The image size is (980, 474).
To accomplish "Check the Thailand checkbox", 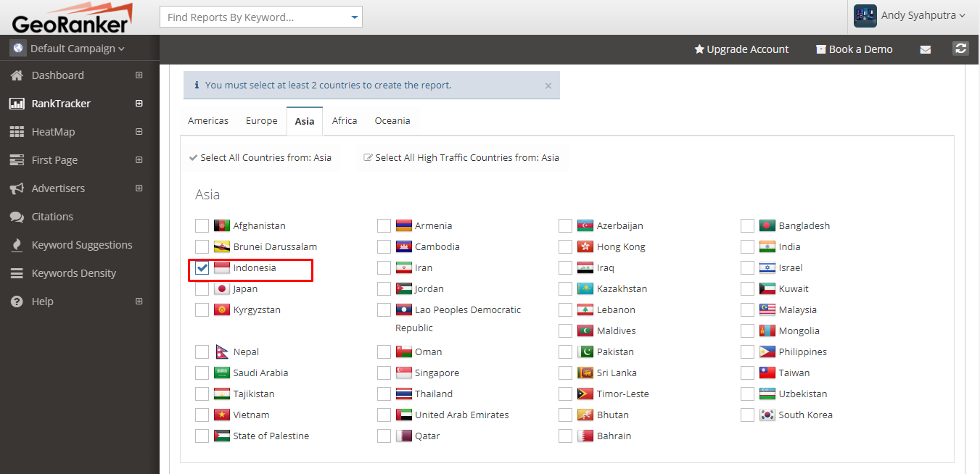I will (384, 394).
